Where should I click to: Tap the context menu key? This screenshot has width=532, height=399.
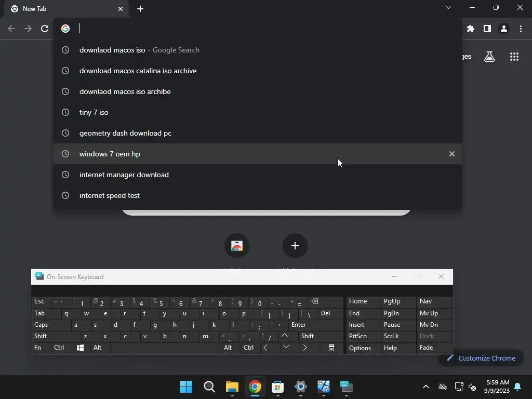(x=331, y=348)
